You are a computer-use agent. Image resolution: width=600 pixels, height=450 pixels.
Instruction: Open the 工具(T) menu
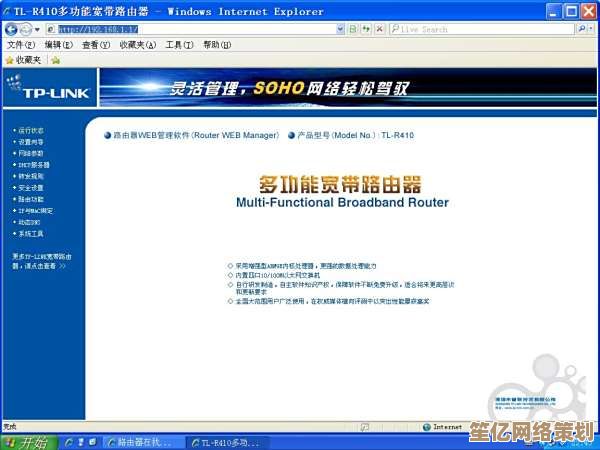click(x=179, y=45)
